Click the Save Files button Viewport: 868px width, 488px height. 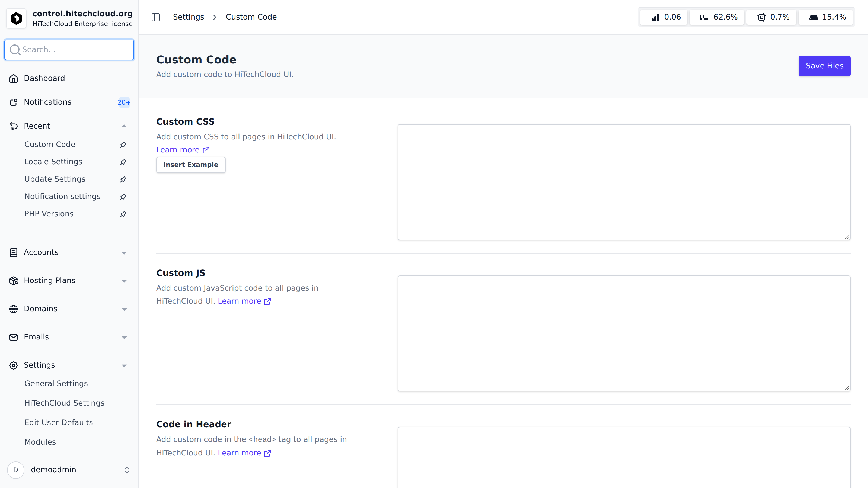tap(824, 66)
